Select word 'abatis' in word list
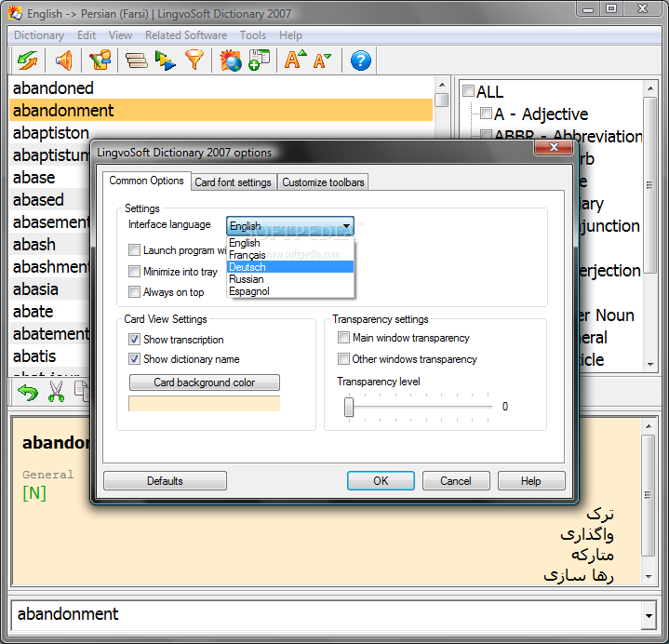 (x=50, y=356)
